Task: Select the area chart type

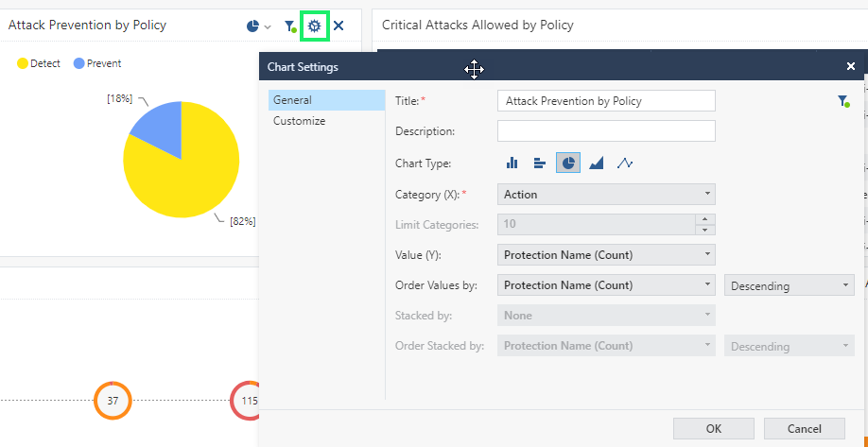Action: coord(597,163)
